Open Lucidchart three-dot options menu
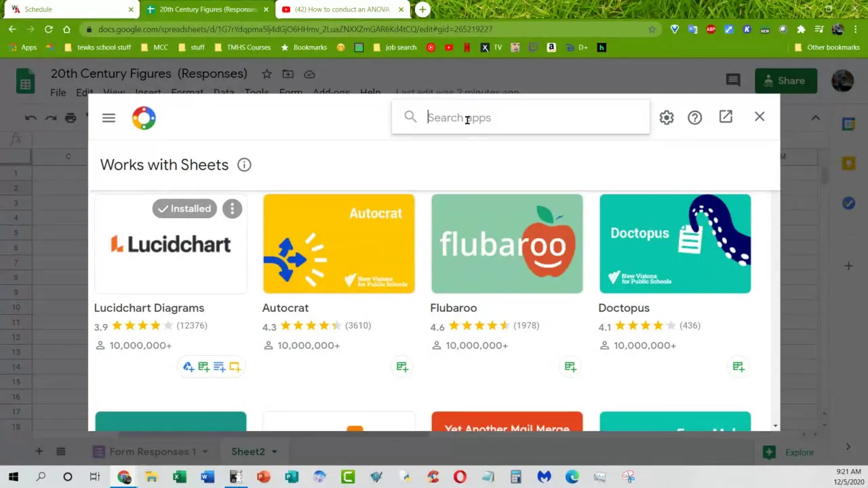Viewport: 868px width, 488px height. 232,209
